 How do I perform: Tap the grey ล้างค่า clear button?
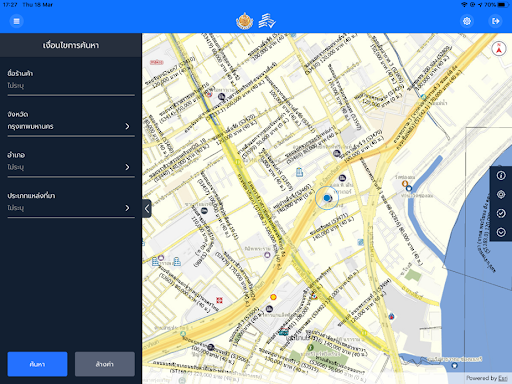(x=105, y=364)
